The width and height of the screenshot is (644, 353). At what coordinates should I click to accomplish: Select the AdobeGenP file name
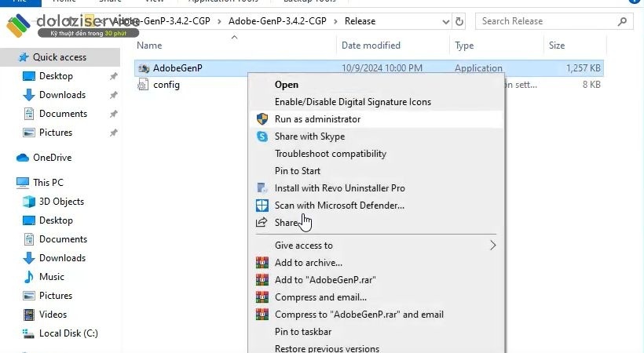pos(177,68)
